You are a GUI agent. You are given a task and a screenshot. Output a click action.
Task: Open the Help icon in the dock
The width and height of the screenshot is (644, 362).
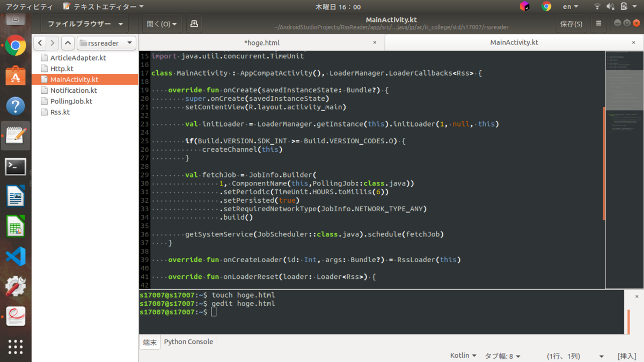16,106
